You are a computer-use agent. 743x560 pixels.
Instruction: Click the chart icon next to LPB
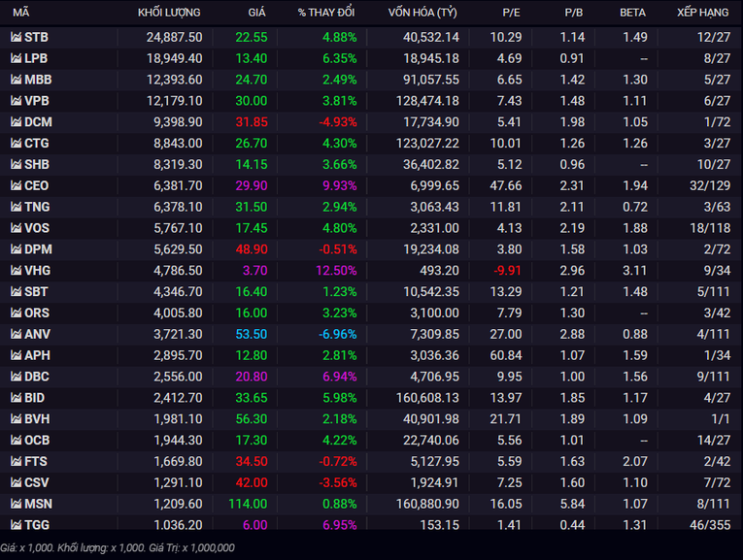(17, 58)
